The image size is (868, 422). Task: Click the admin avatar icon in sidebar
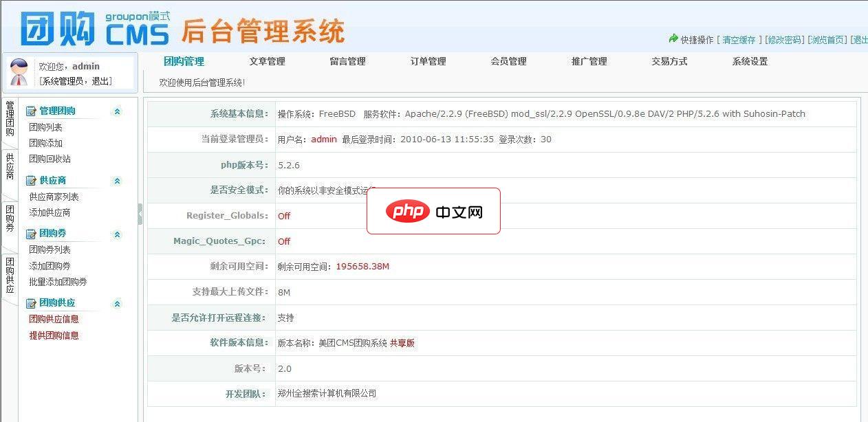tap(19, 71)
